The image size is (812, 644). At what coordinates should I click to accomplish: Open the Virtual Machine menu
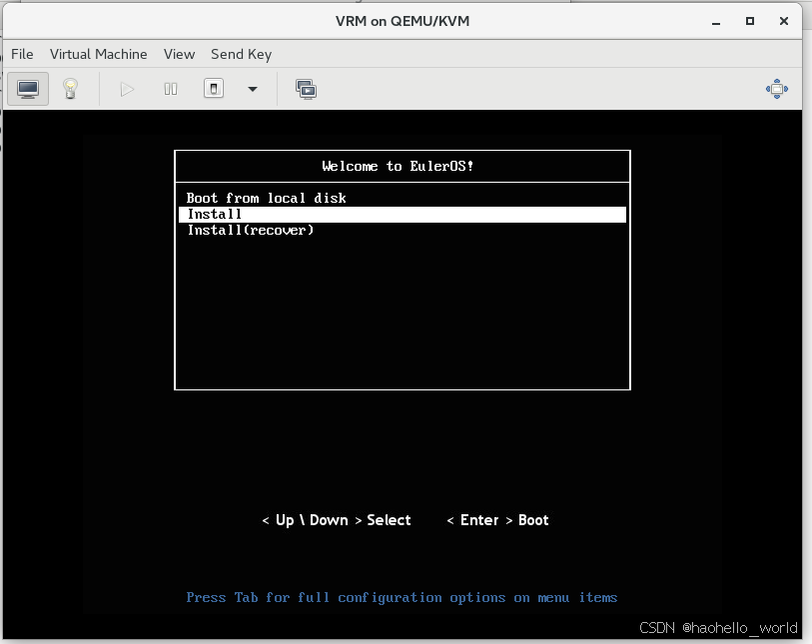pos(99,54)
